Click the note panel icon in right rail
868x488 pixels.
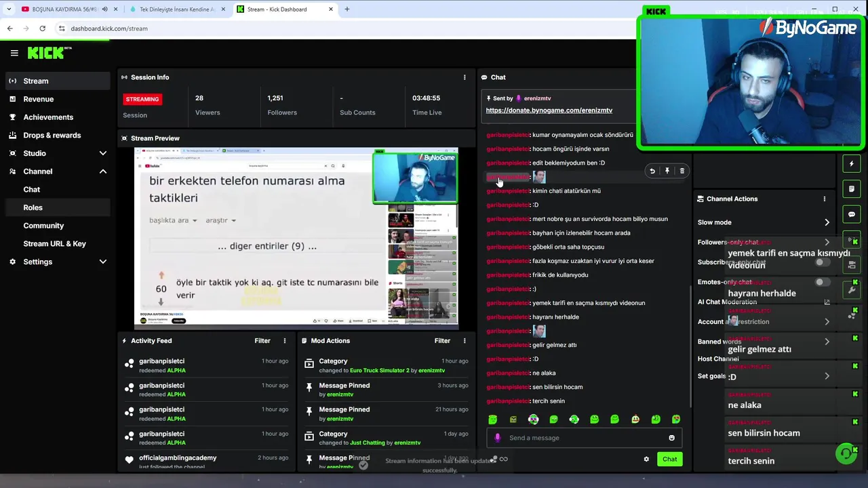[x=852, y=189]
